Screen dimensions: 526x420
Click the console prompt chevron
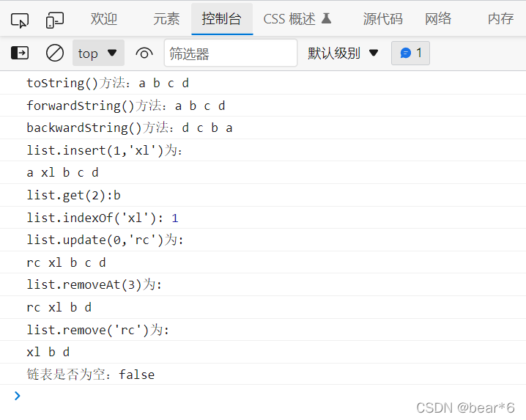pos(18,396)
